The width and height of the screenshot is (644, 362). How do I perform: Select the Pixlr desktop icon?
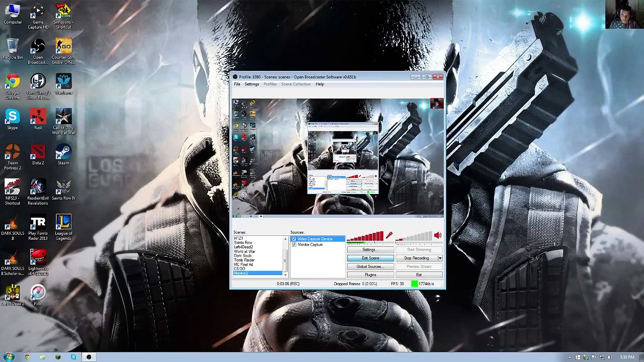(x=38, y=296)
